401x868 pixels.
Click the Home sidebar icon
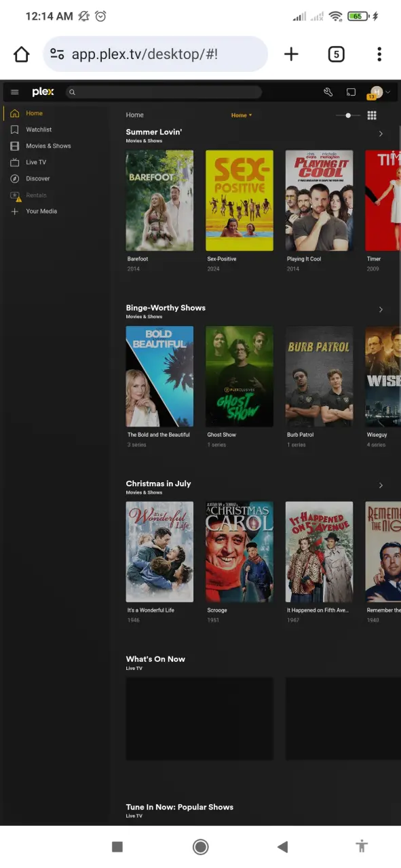(x=15, y=113)
